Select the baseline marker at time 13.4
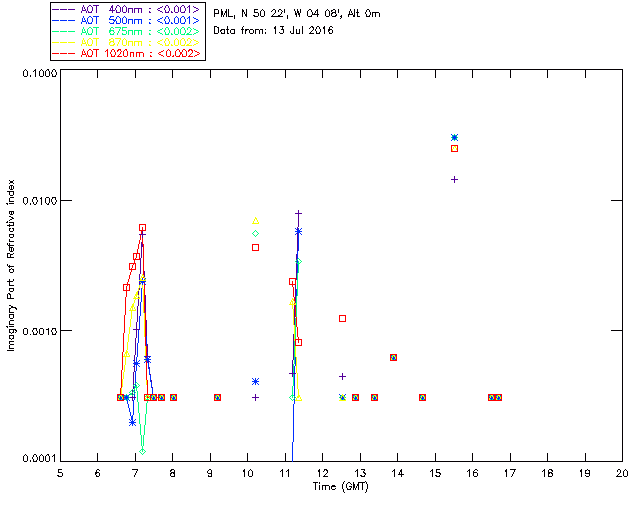The width and height of the screenshot is (640, 512). tap(374, 397)
